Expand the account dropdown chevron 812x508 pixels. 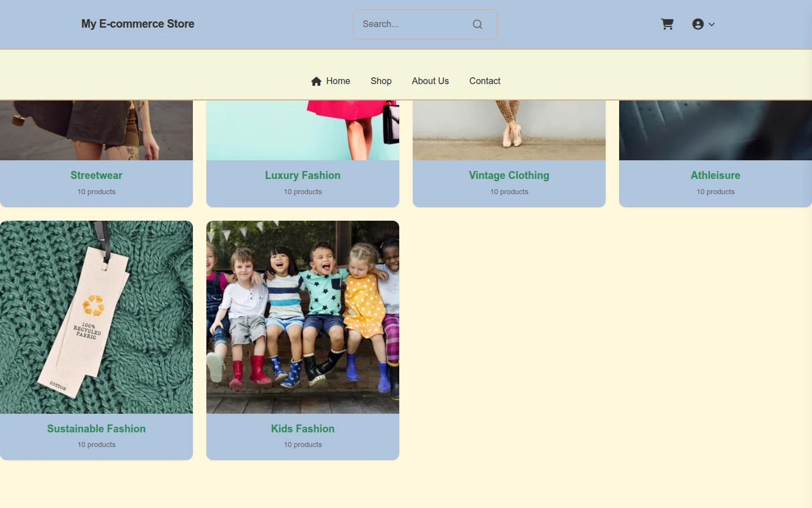[x=712, y=24]
